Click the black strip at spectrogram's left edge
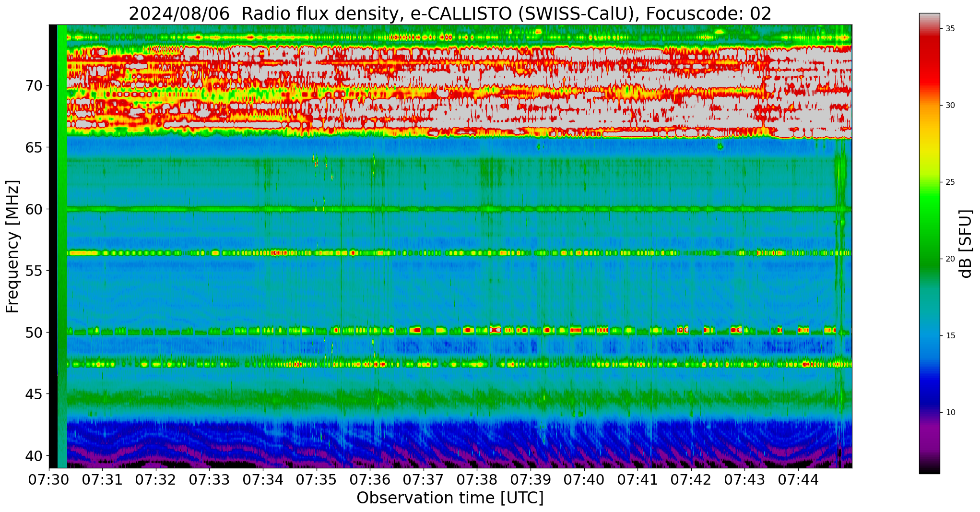This screenshot has height=512, width=980. click(53, 246)
